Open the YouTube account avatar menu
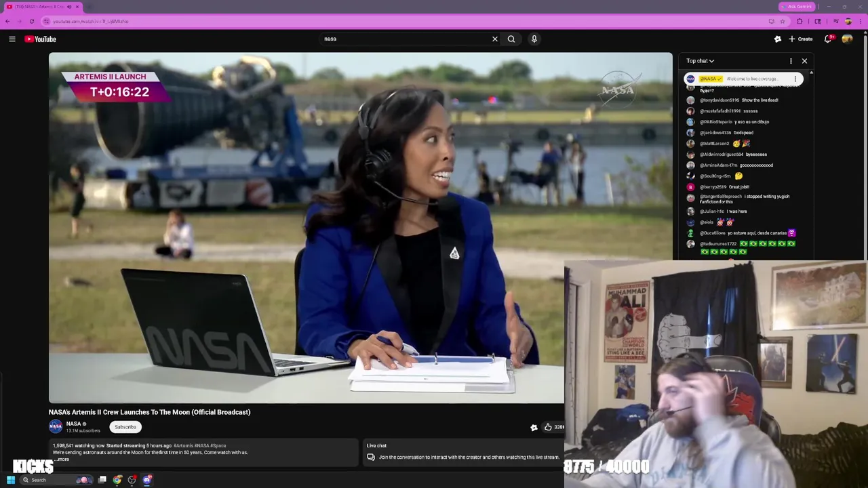The width and height of the screenshot is (868, 488). [x=847, y=39]
